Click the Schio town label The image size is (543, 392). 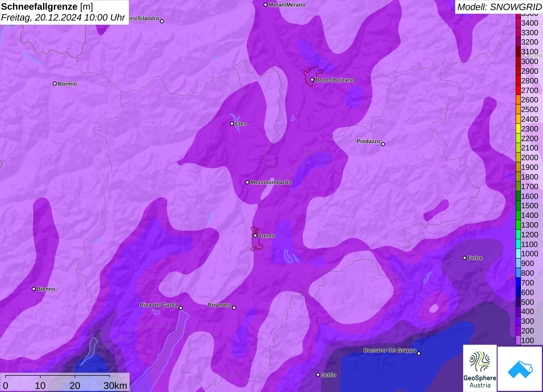329,375
